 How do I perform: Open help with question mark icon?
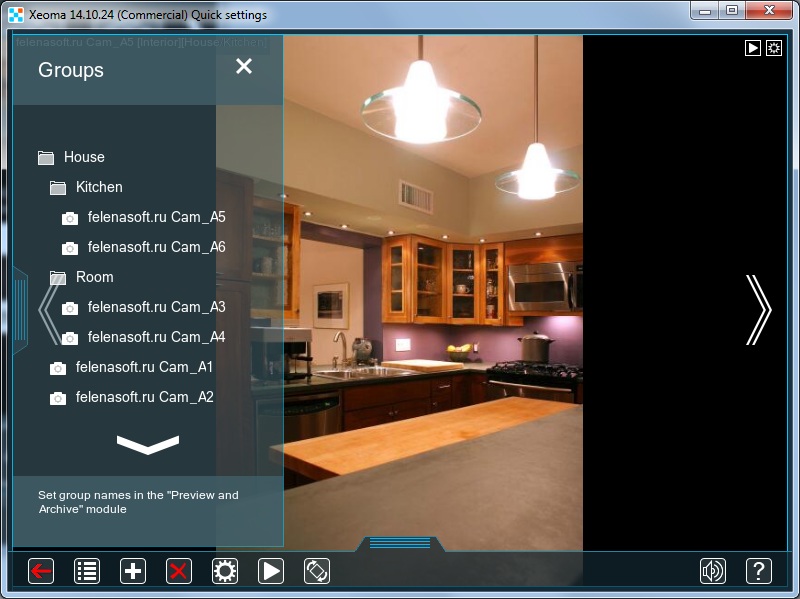[759, 571]
